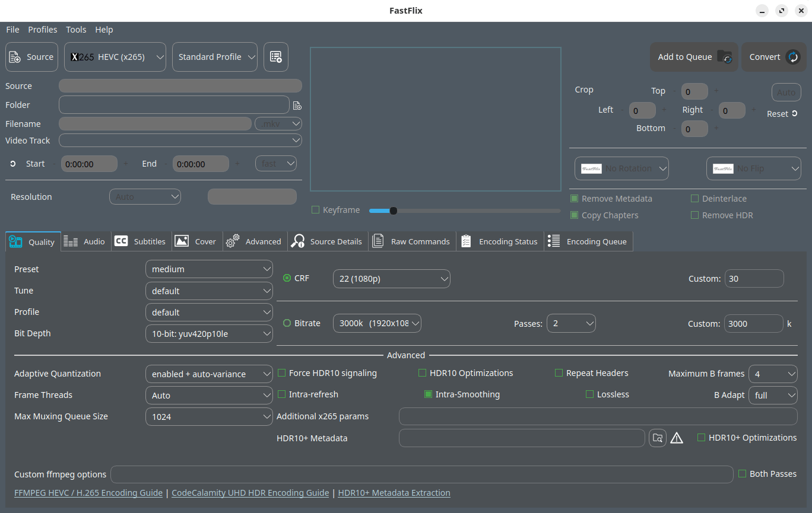Decrease the Left crop value with minus
Viewport: 812px width, 513px height.
(x=621, y=110)
